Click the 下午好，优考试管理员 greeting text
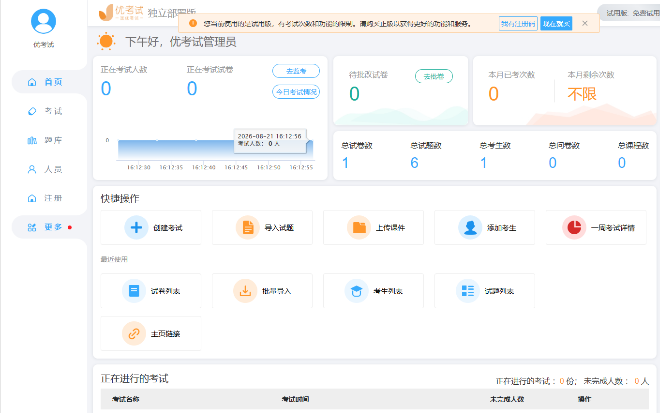 (181, 42)
